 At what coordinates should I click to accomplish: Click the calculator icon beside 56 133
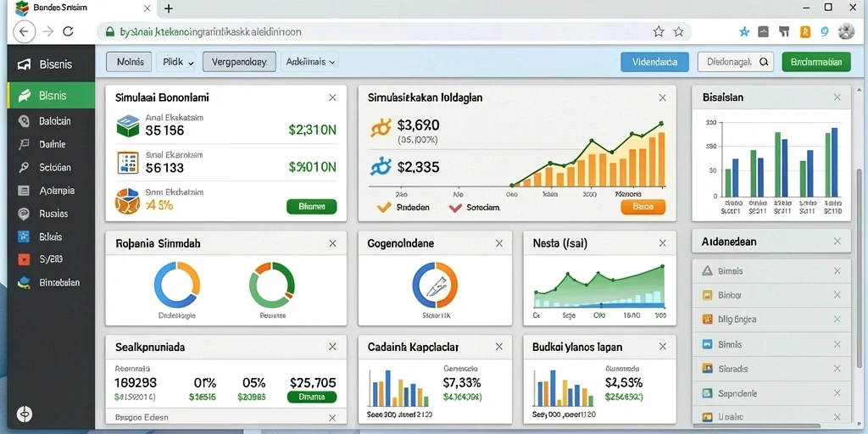click(129, 162)
